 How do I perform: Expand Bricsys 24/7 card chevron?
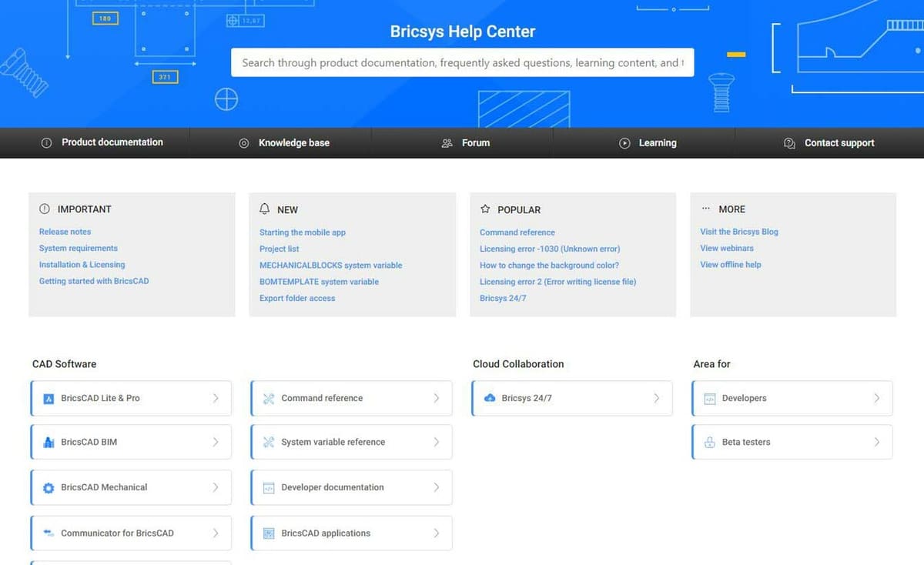coord(657,399)
